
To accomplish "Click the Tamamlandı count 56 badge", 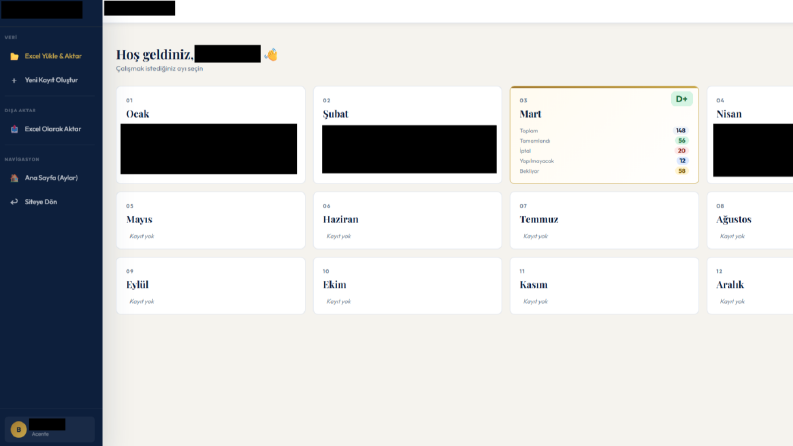I will pos(682,141).
